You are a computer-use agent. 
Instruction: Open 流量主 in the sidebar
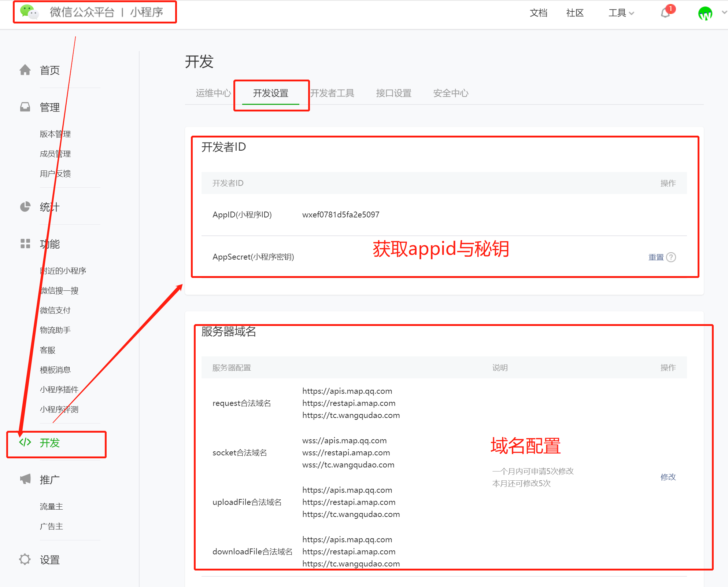tap(51, 506)
